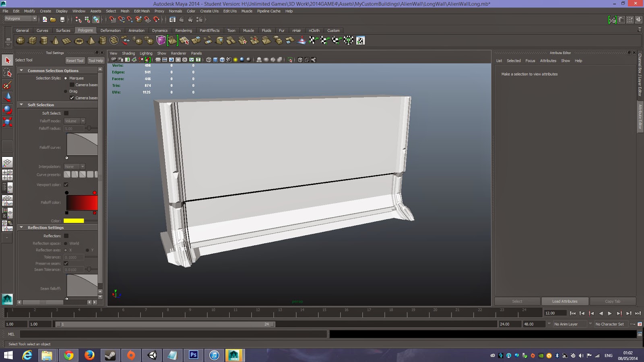Launch Photoshop from the Windows taskbar
The height and width of the screenshot is (362, 644).
(x=193, y=355)
